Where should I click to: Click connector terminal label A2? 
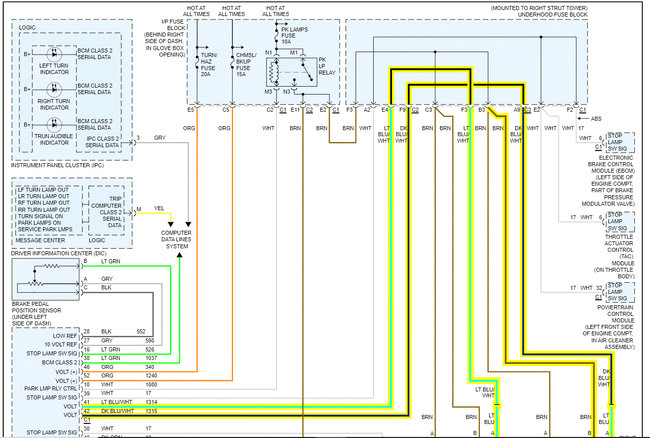click(x=367, y=110)
